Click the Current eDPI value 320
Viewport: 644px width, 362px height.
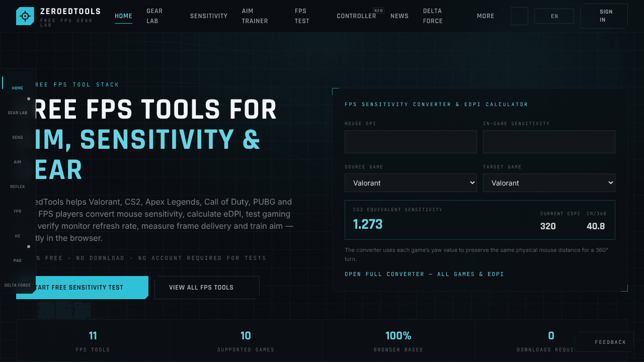coord(548,226)
